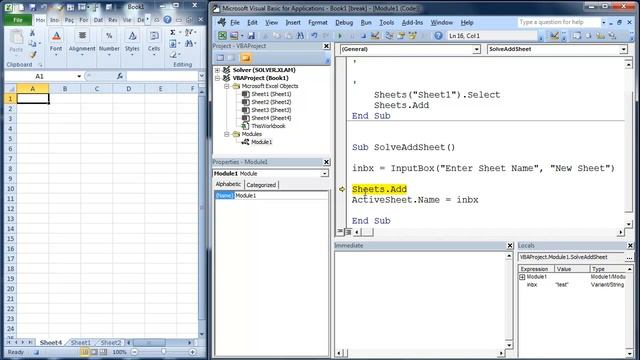Click the Undo arrow in VBA toolbar

click(x=314, y=36)
